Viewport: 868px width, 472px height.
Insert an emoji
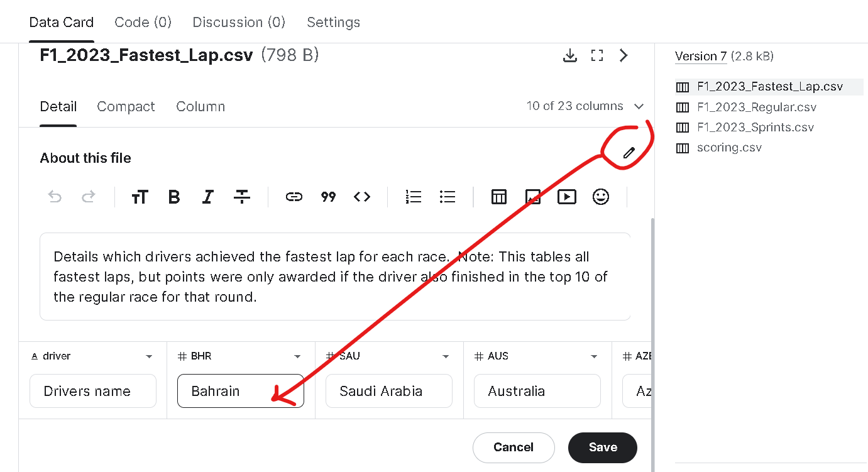pos(601,197)
